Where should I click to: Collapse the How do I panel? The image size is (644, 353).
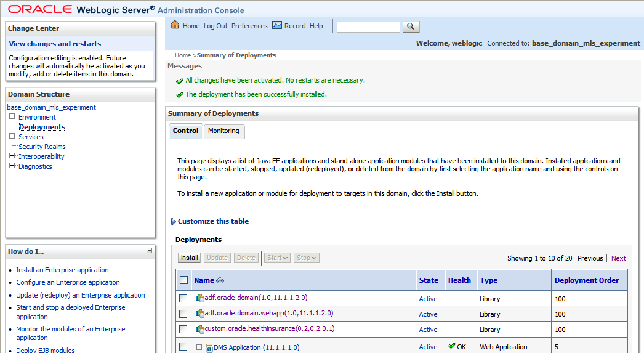point(150,250)
